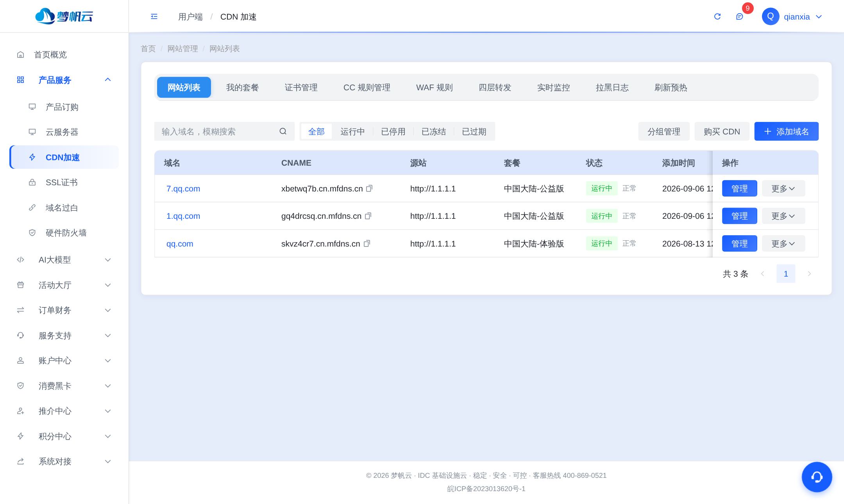This screenshot has width=844, height=504.
Task: Click the 添加域名 button
Action: point(786,131)
